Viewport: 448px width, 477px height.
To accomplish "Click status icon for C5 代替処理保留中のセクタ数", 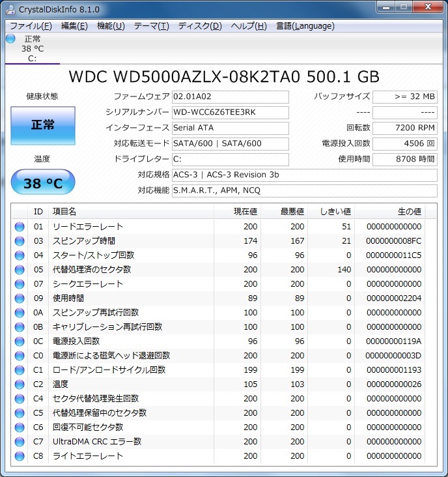I will tap(20, 412).
